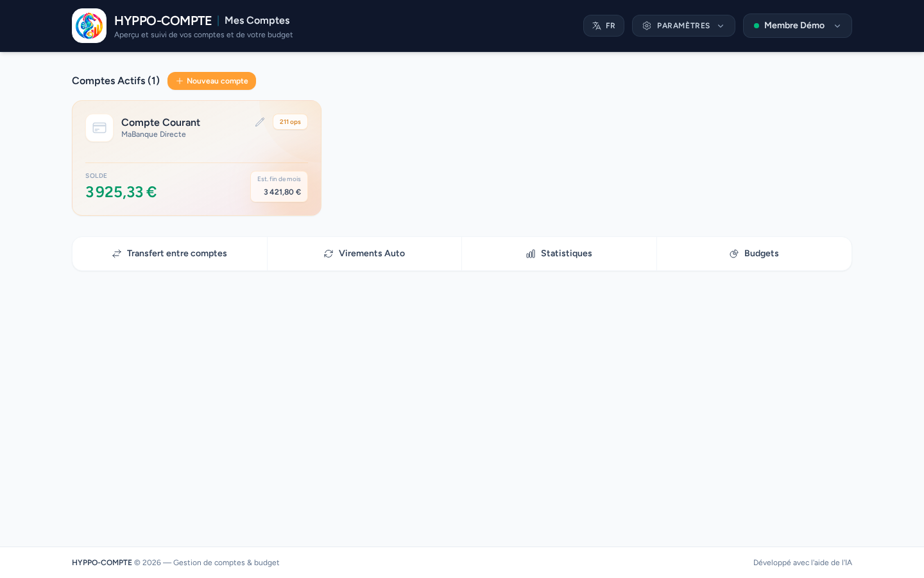The height and width of the screenshot is (578, 924).
Task: Open the Statistiques section
Action: click(x=560, y=254)
